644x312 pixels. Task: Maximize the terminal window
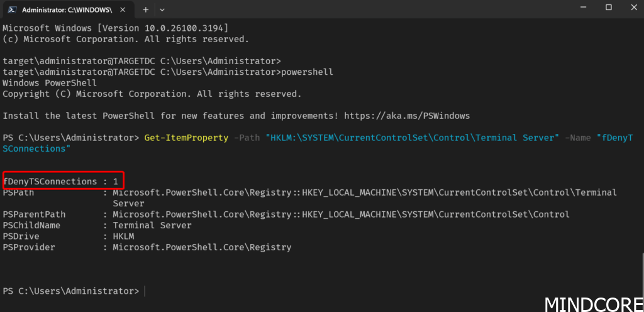click(609, 8)
